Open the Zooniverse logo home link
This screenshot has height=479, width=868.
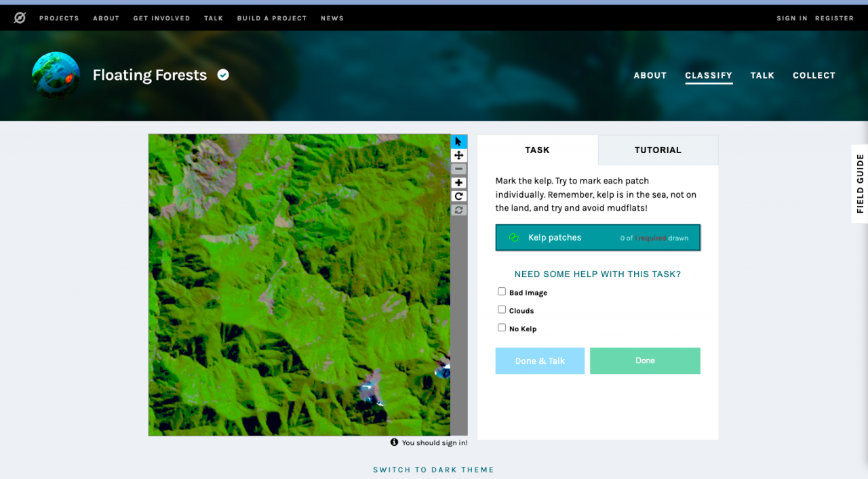point(20,18)
